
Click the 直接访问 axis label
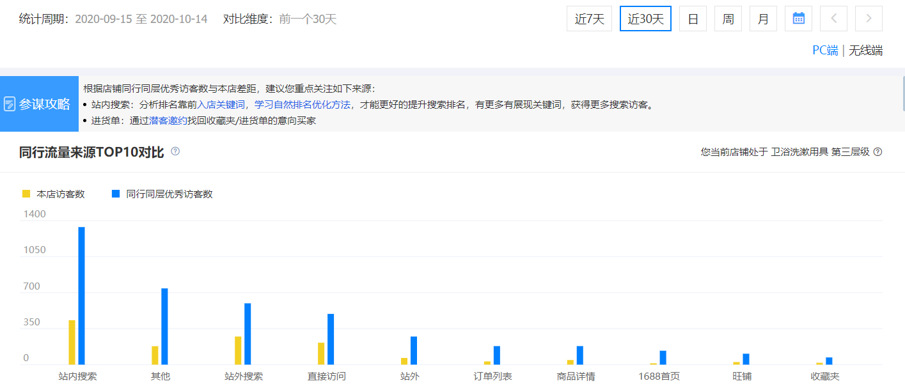point(327,376)
